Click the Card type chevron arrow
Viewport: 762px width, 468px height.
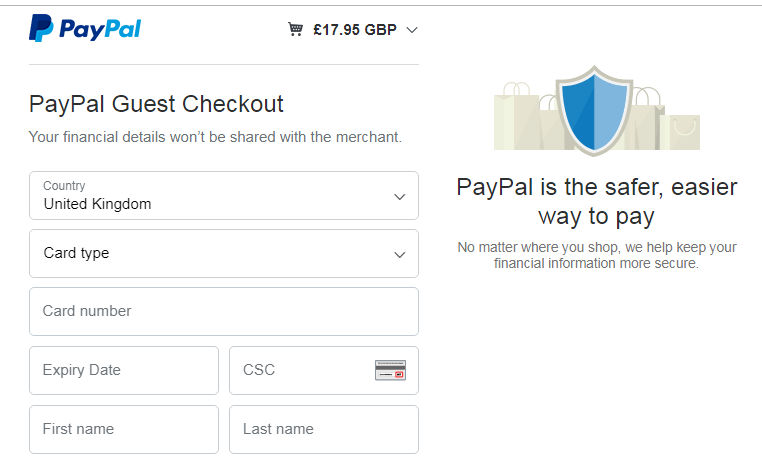coord(400,254)
